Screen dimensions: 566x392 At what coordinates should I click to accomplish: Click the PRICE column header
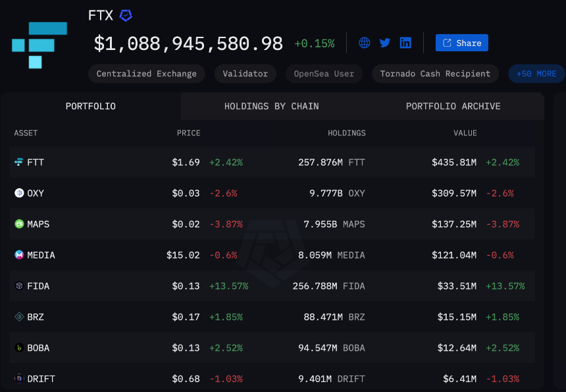point(188,133)
